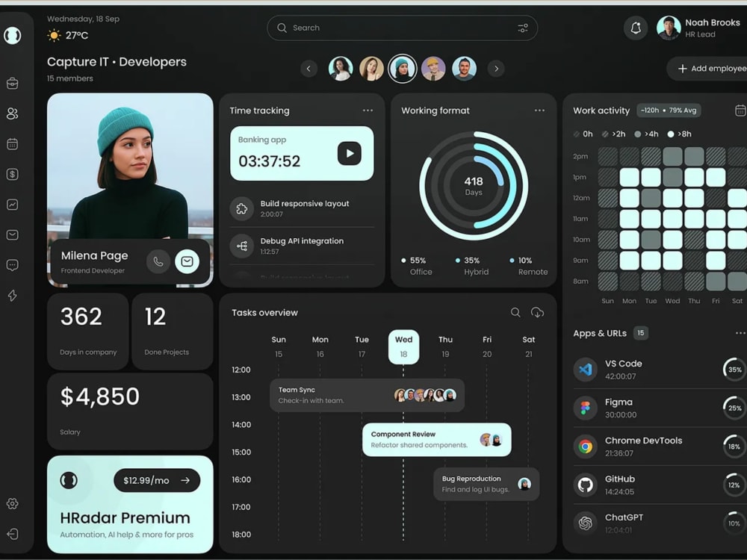The image size is (747, 560).
Task: Click the search input field
Action: [x=402, y=28]
